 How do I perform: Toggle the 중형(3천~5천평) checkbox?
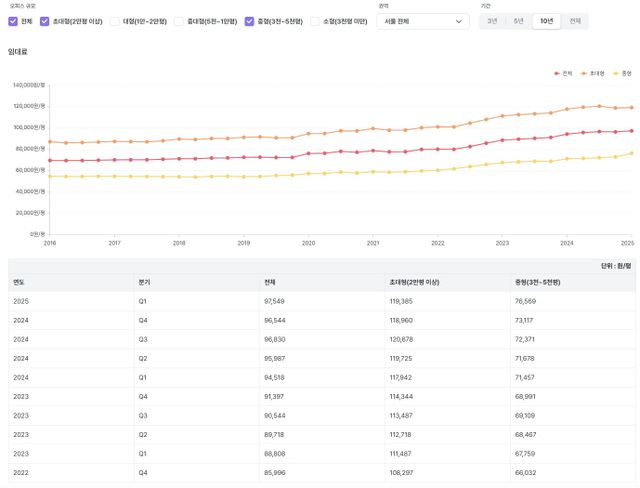coord(250,21)
